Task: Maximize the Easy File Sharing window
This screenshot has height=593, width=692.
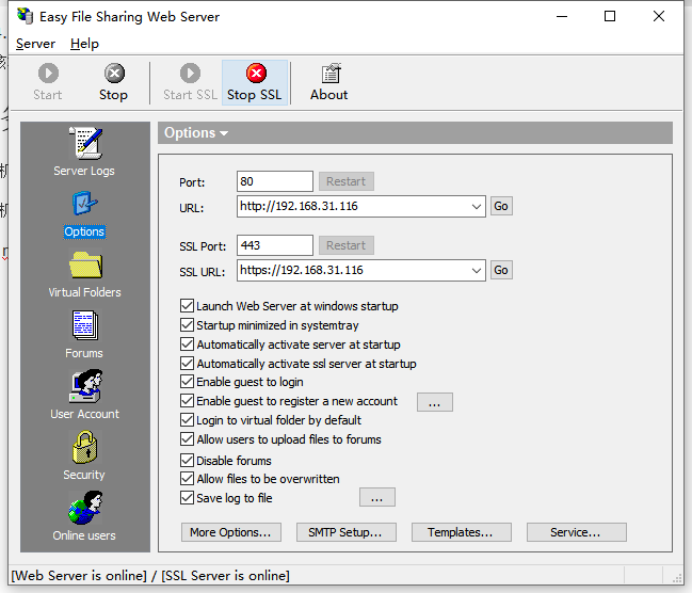Action: (610, 17)
